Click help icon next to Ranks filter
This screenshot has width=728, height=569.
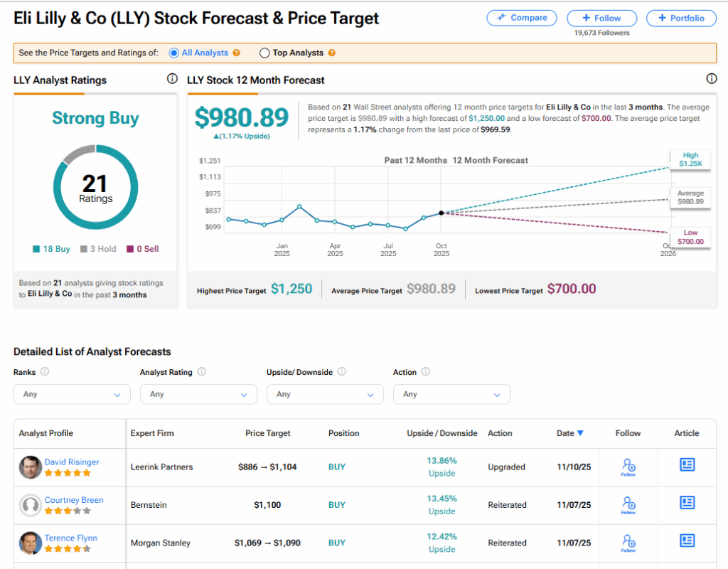tap(45, 371)
